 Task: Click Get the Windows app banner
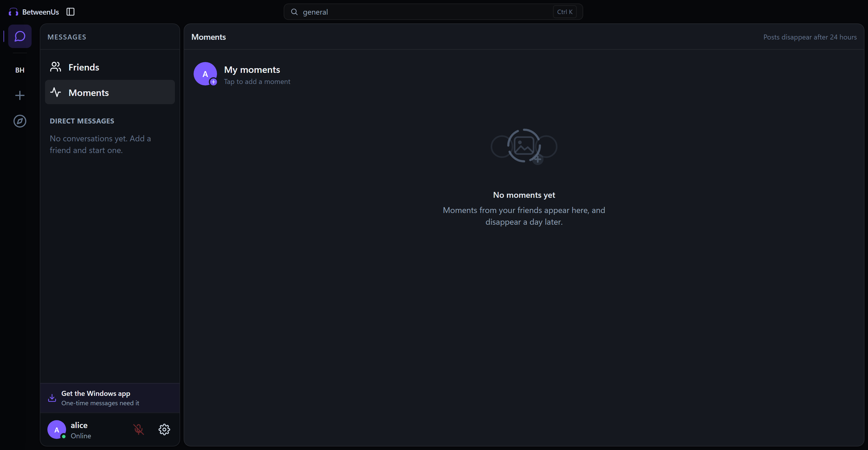(110, 398)
